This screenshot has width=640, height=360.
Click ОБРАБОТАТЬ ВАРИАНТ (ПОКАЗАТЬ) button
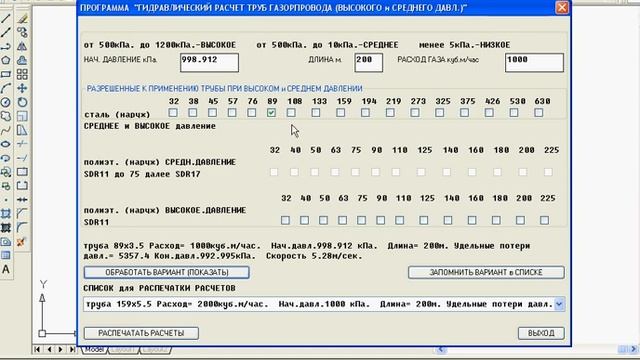pos(167,272)
